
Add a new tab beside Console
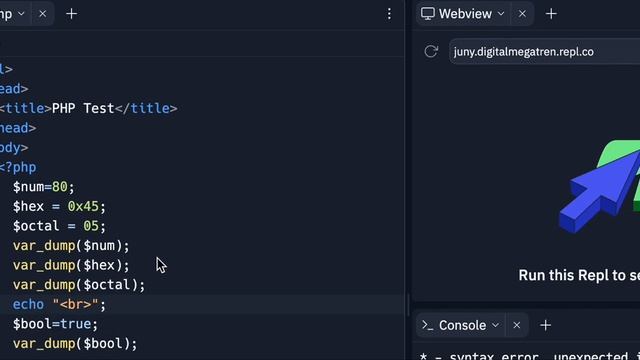[546, 325]
